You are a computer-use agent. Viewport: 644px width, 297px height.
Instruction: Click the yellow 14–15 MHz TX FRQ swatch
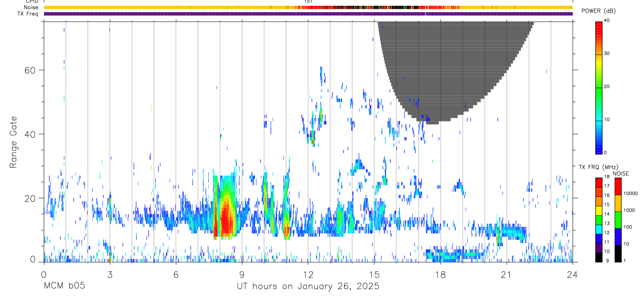tap(599, 210)
